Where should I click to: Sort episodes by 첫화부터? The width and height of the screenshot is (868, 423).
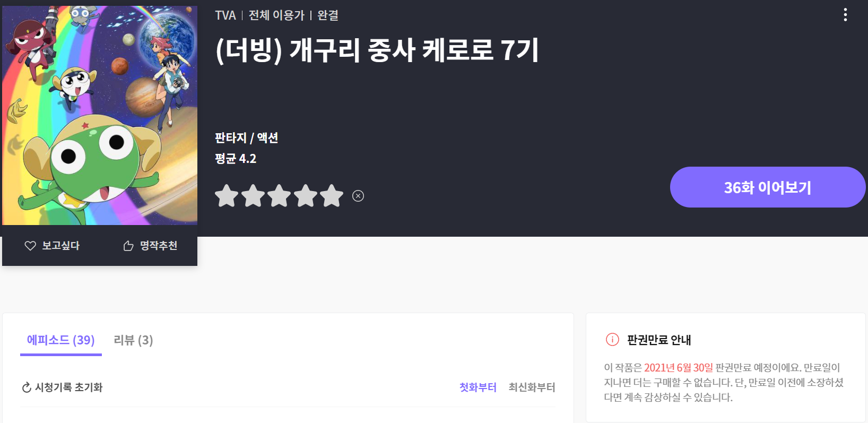[x=478, y=387]
